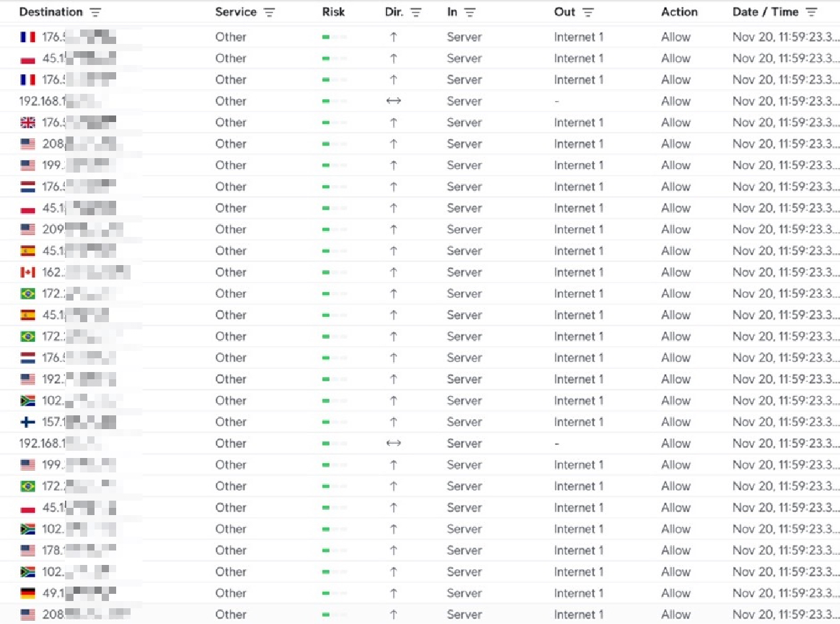Viewport: 840px width, 624px height.
Task: Click Internet 1 in the 178. row
Action: pyautogui.click(x=578, y=551)
